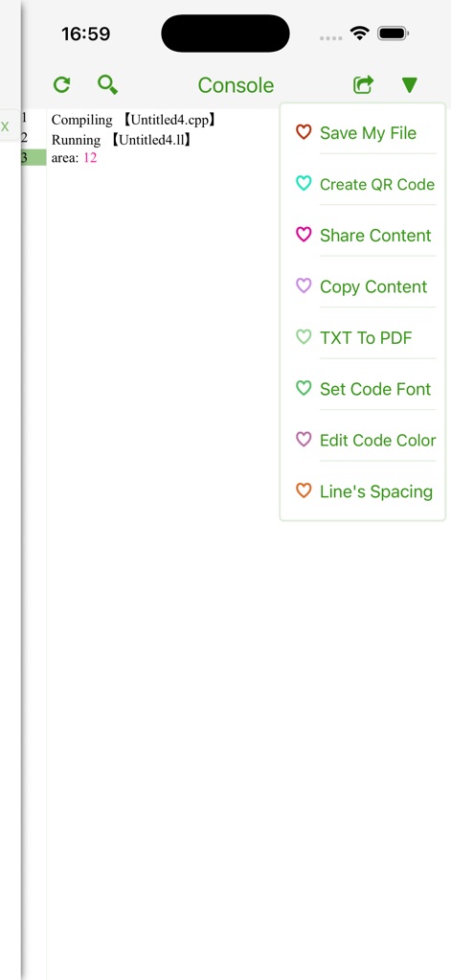The width and height of the screenshot is (451, 980).
Task: Open Edit Code Color option
Action: click(363, 440)
